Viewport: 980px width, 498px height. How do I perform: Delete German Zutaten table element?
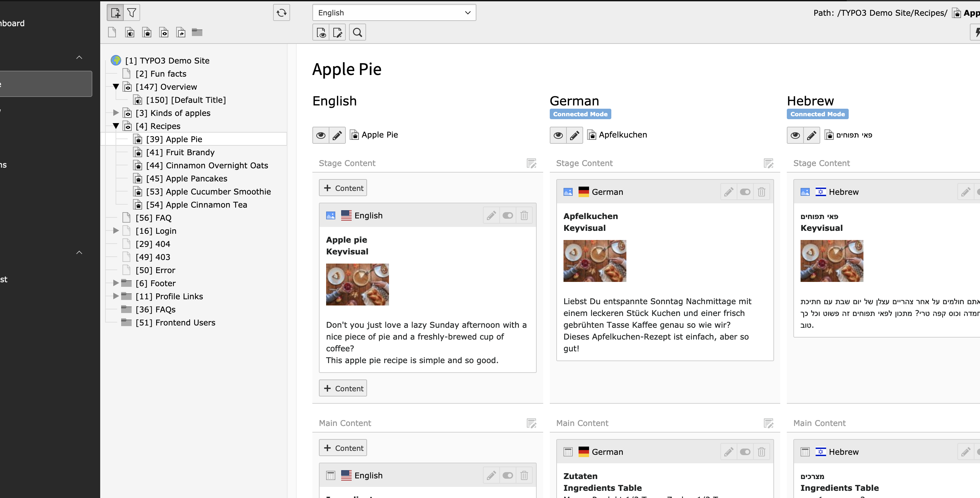click(x=761, y=452)
